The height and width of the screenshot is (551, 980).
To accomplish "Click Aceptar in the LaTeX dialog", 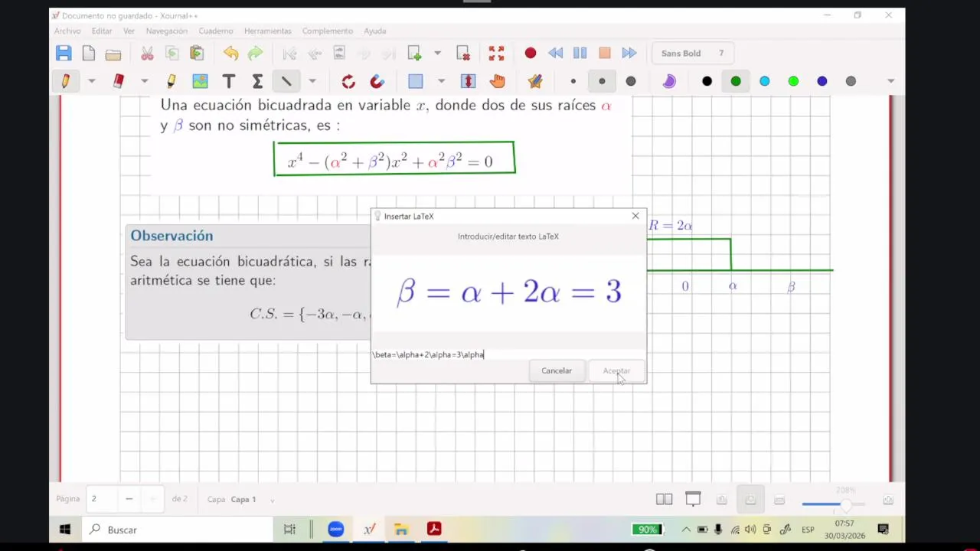I will point(616,370).
